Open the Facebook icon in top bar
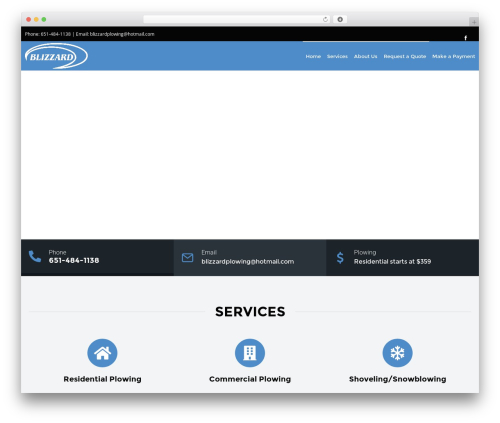 click(x=465, y=38)
